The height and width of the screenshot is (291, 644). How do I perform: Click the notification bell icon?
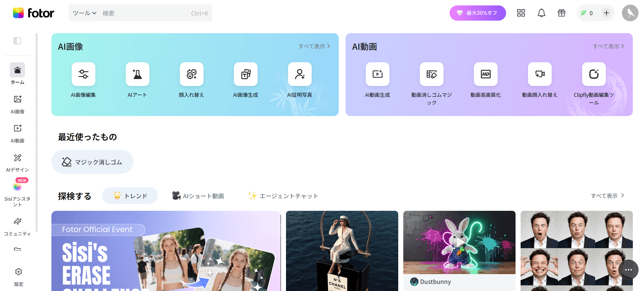coord(541,13)
